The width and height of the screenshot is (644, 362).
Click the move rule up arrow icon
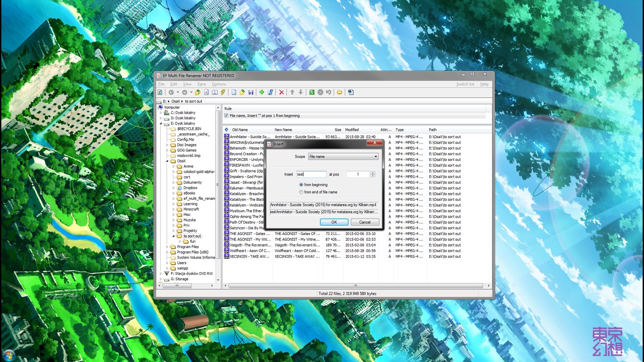pyautogui.click(x=292, y=92)
